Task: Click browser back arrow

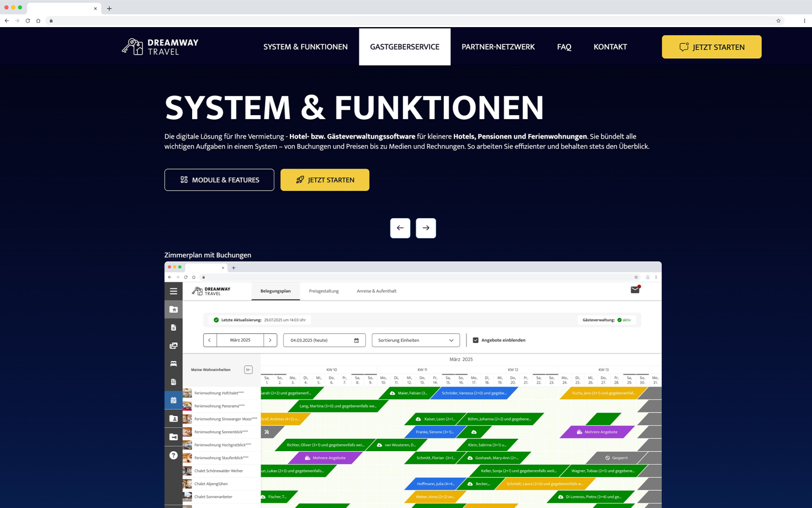Action: (x=7, y=21)
